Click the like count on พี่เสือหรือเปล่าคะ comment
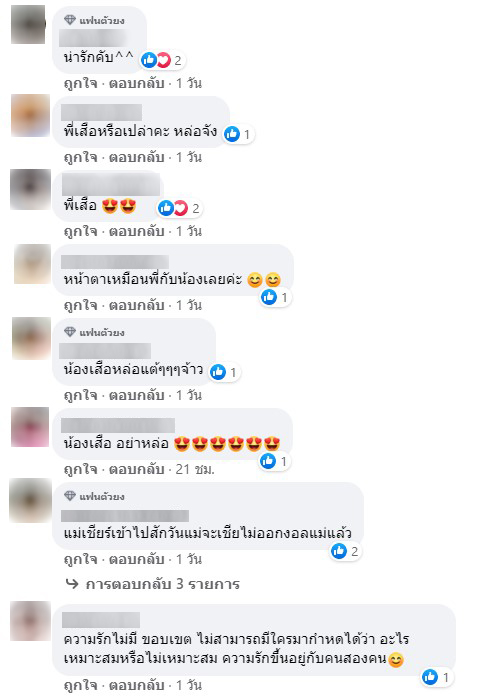Image resolution: width=496 pixels, height=698 pixels. pos(239,134)
